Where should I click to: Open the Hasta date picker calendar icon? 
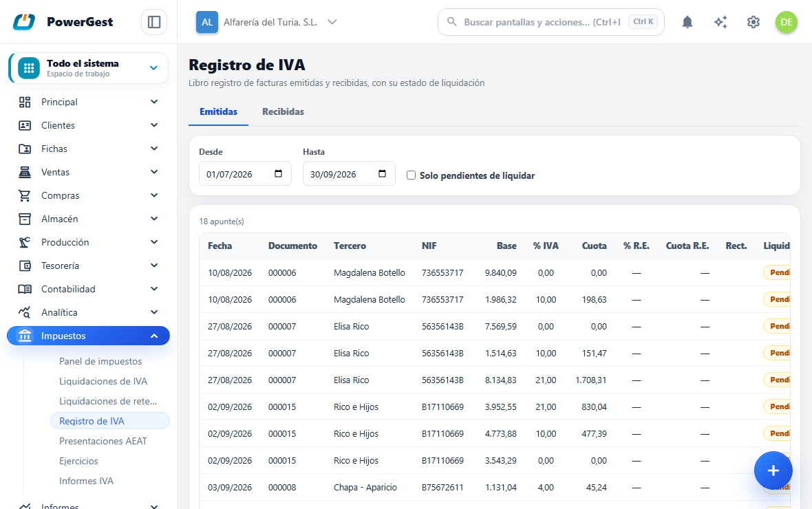click(382, 173)
